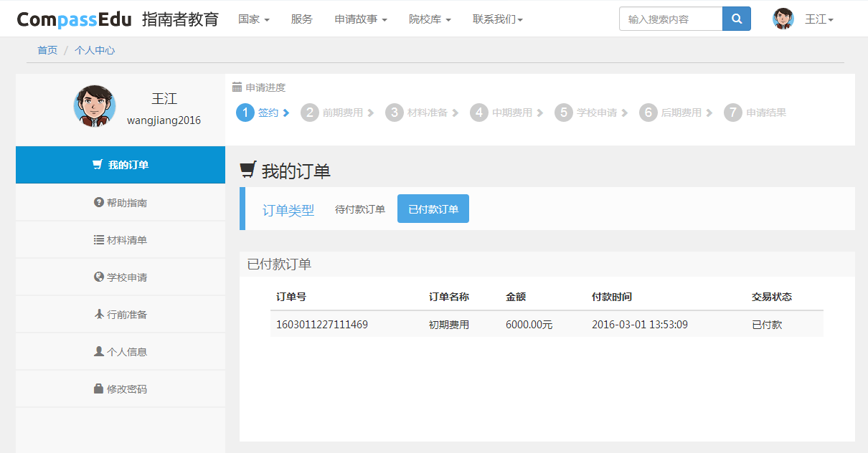
Task: Click the person icon beside 个人信息
Action: [x=99, y=352]
